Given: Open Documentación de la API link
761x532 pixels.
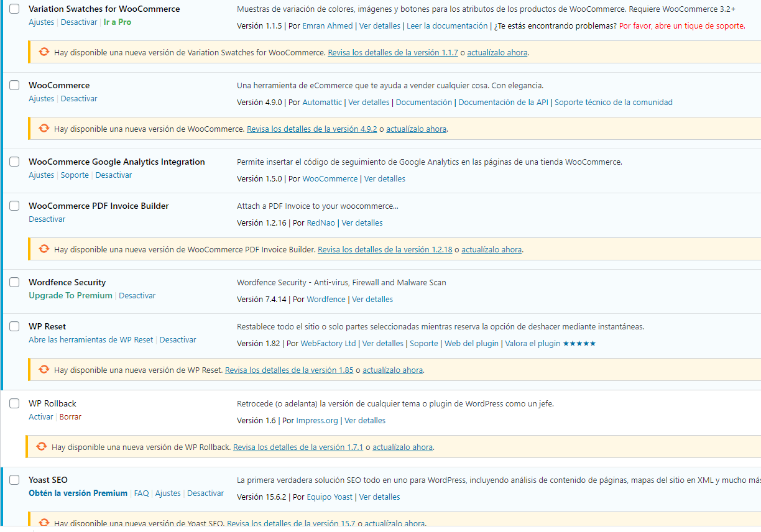Looking at the screenshot, I should pos(504,103).
